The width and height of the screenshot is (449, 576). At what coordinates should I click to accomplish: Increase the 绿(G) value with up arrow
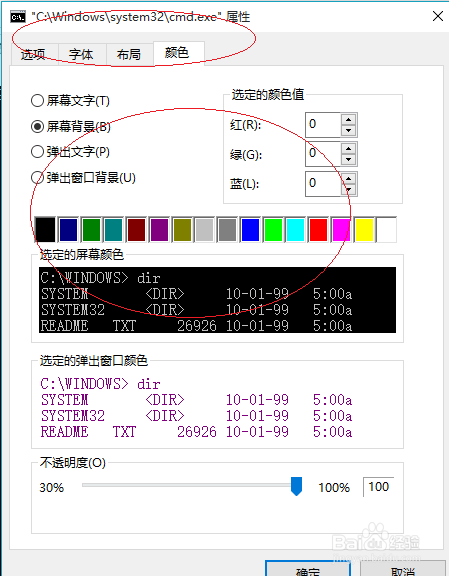point(348,148)
